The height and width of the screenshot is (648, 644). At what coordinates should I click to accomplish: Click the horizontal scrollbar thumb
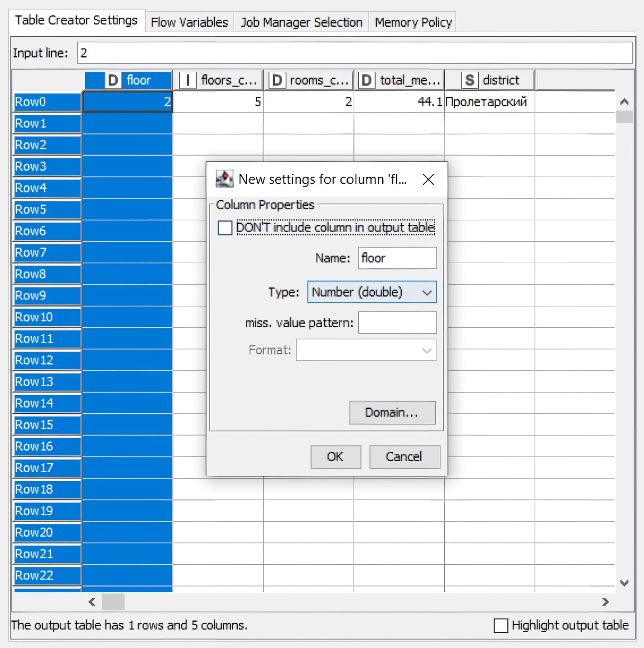[113, 602]
